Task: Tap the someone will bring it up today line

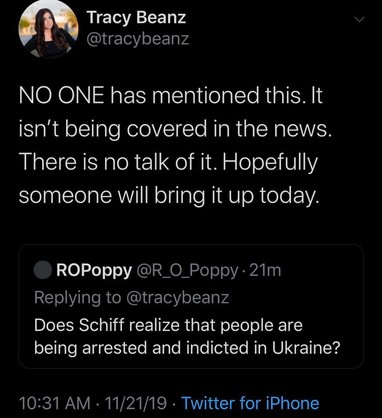Action: (169, 196)
